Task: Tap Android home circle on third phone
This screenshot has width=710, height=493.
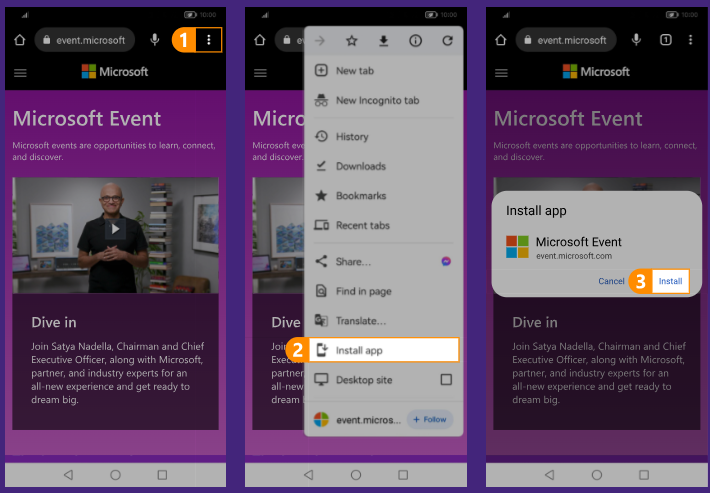Action: tap(597, 474)
